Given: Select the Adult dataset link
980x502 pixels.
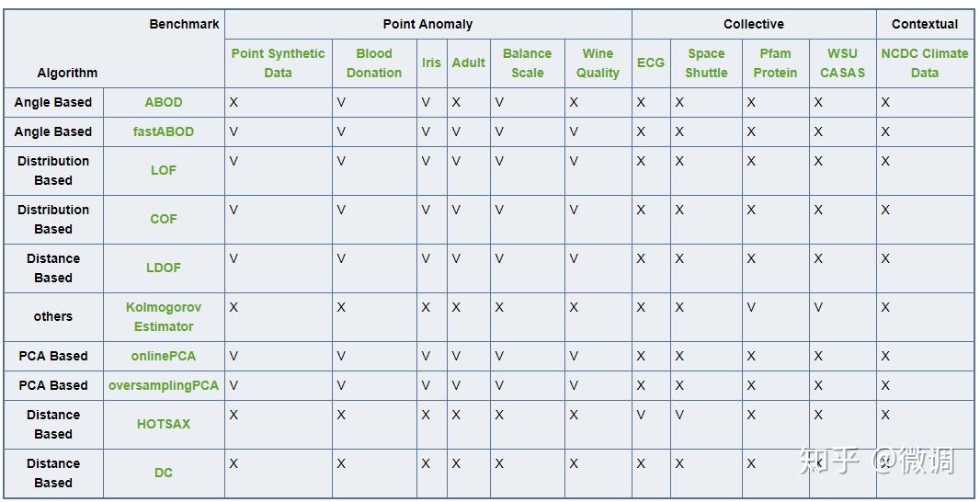Looking at the screenshot, I should (468, 63).
